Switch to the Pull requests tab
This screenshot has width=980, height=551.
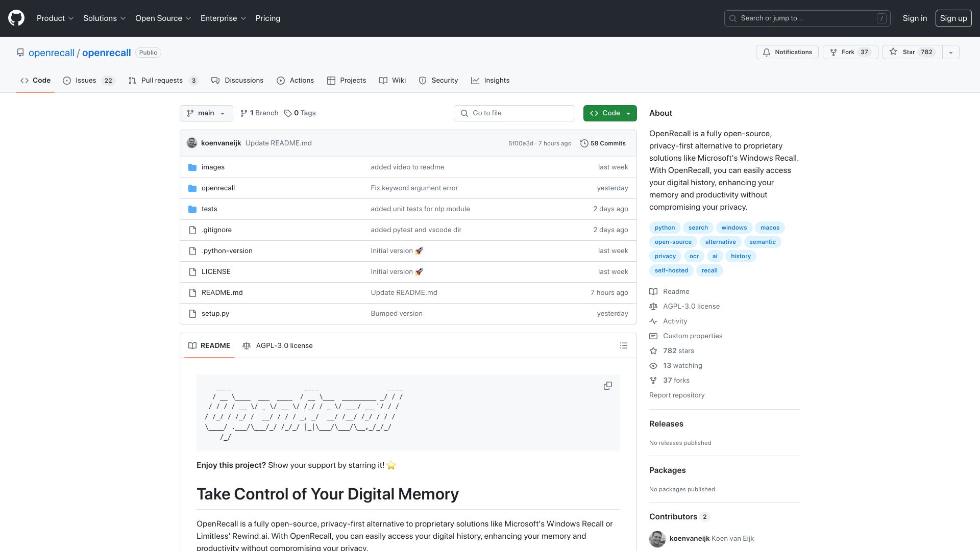tap(163, 80)
